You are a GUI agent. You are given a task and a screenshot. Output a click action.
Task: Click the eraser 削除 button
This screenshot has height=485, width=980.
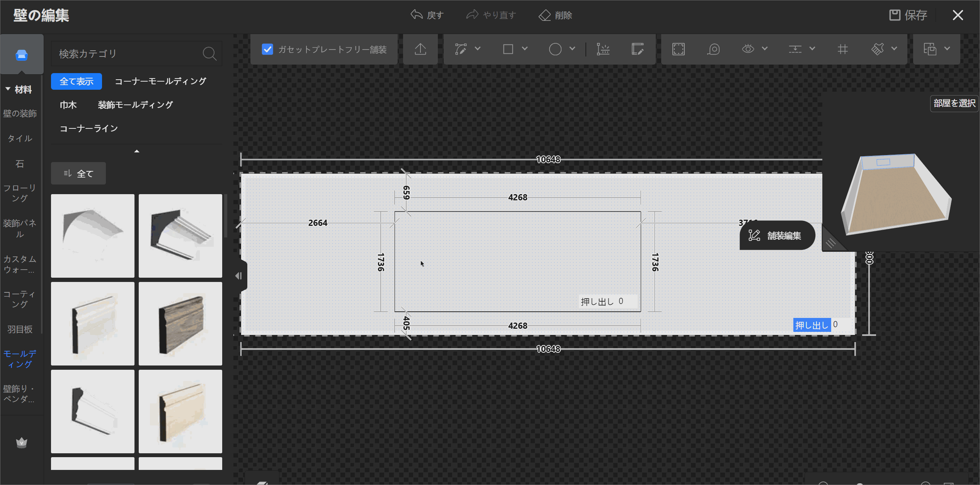click(x=555, y=15)
